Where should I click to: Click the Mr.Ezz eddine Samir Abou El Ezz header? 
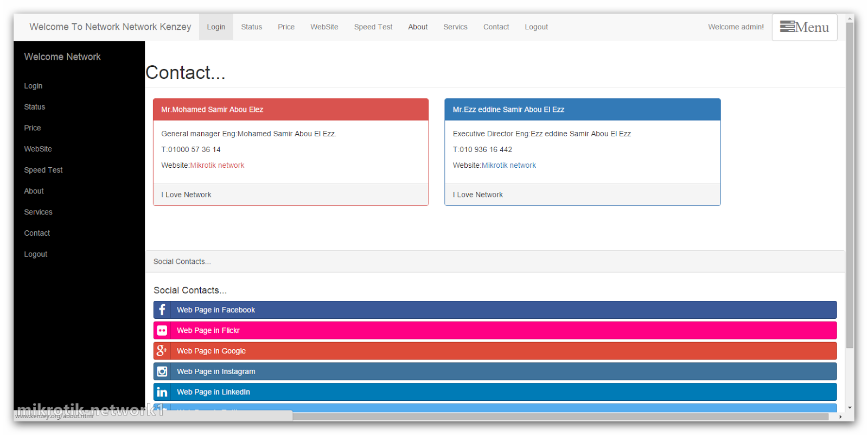click(x=583, y=110)
